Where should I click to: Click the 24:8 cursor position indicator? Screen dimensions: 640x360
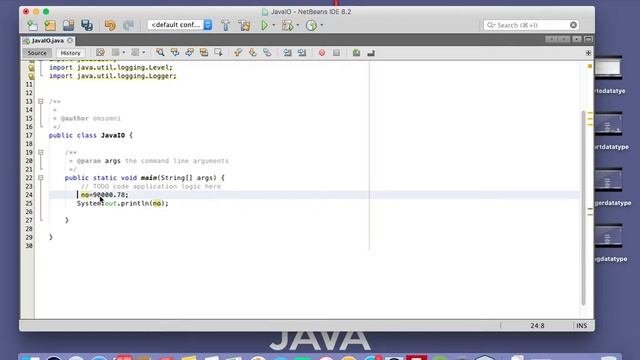point(538,325)
